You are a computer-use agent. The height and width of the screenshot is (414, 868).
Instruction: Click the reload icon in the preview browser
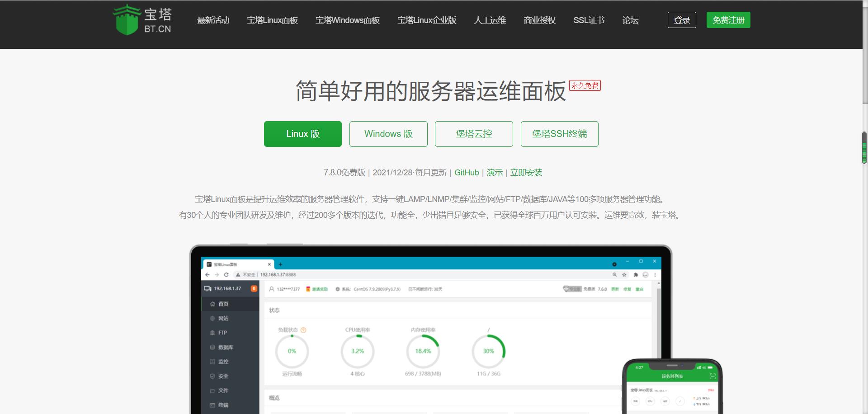[x=226, y=275]
